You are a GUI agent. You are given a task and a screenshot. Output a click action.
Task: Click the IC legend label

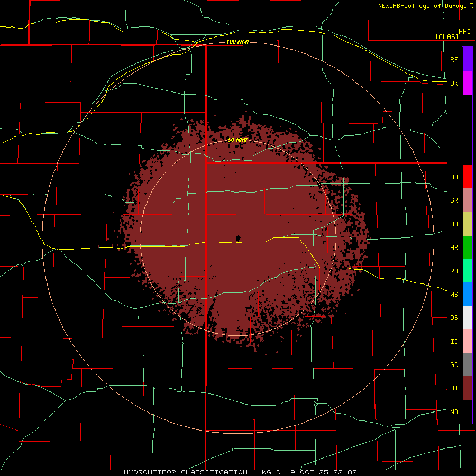[x=454, y=342]
